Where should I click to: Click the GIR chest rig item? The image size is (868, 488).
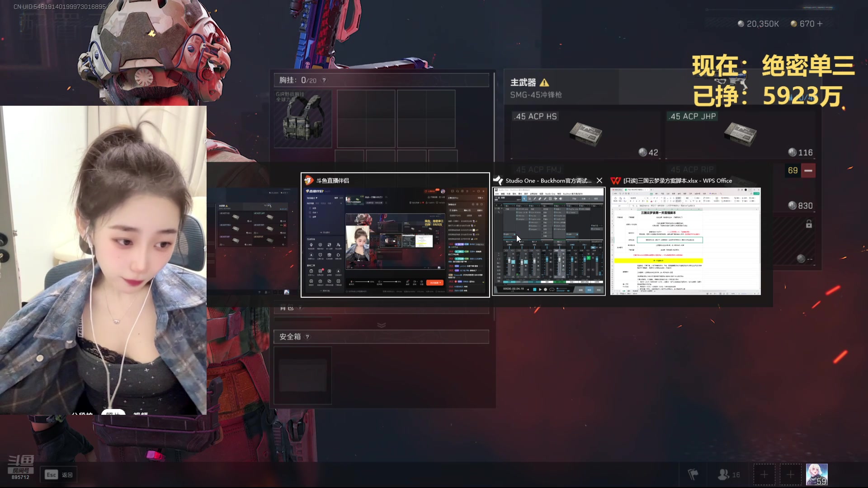tap(303, 119)
